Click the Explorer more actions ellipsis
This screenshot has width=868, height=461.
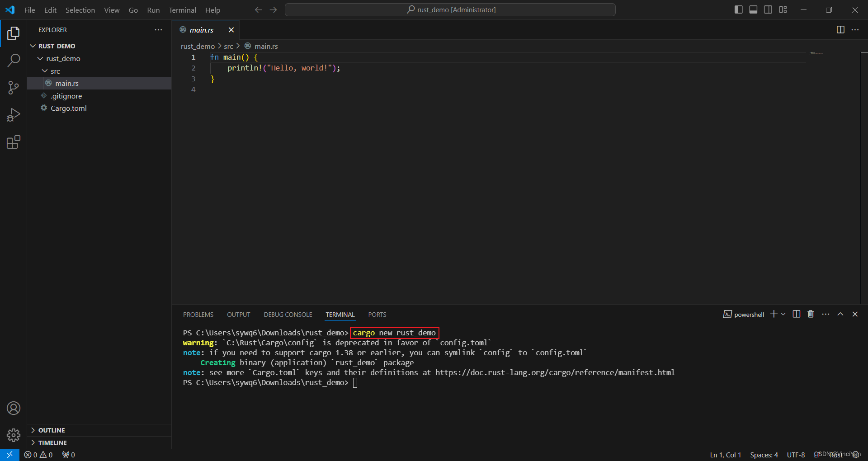click(158, 30)
